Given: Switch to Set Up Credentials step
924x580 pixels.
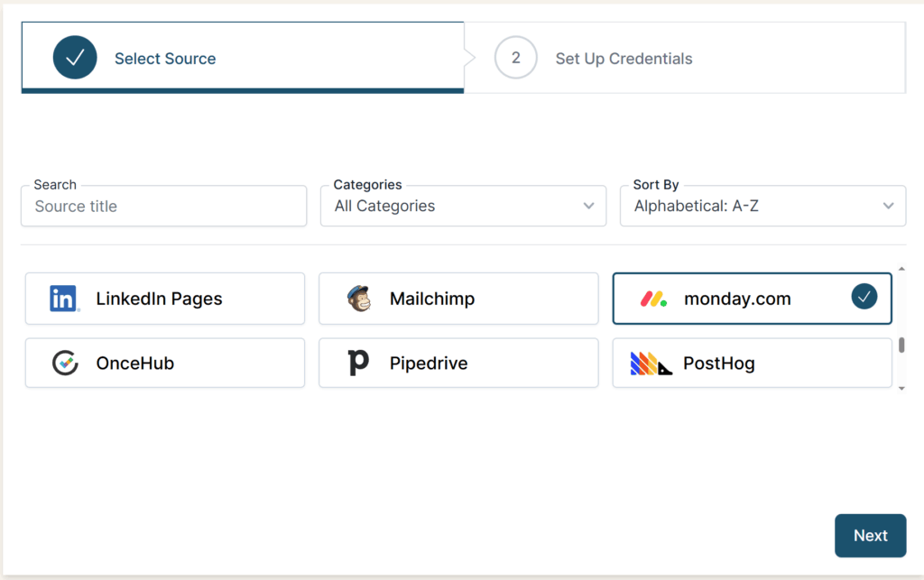Looking at the screenshot, I should [624, 59].
